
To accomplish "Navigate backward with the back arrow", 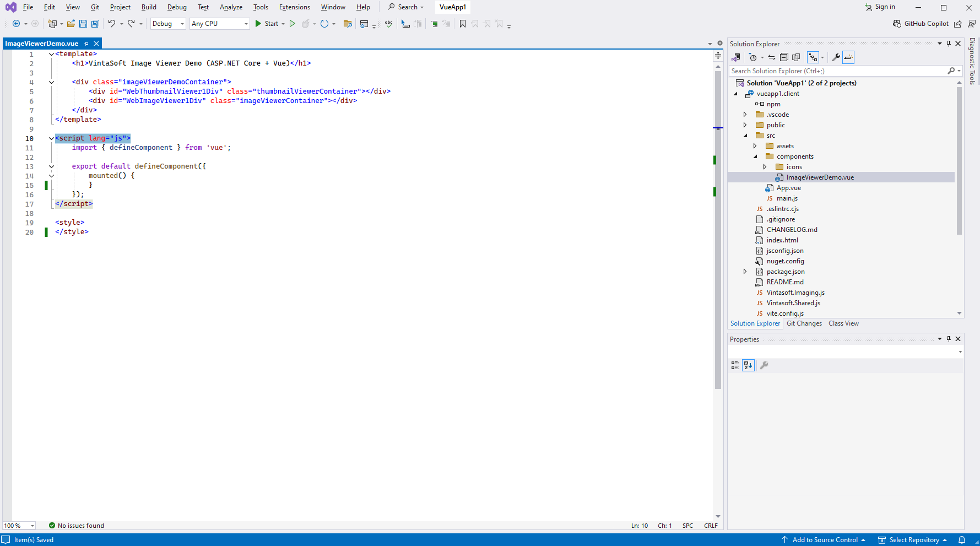I will [16, 24].
